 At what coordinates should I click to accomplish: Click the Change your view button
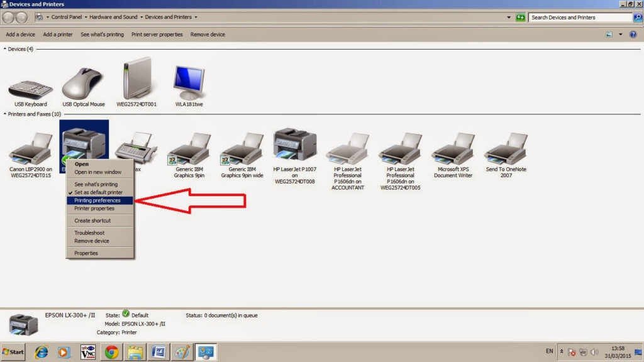point(609,35)
